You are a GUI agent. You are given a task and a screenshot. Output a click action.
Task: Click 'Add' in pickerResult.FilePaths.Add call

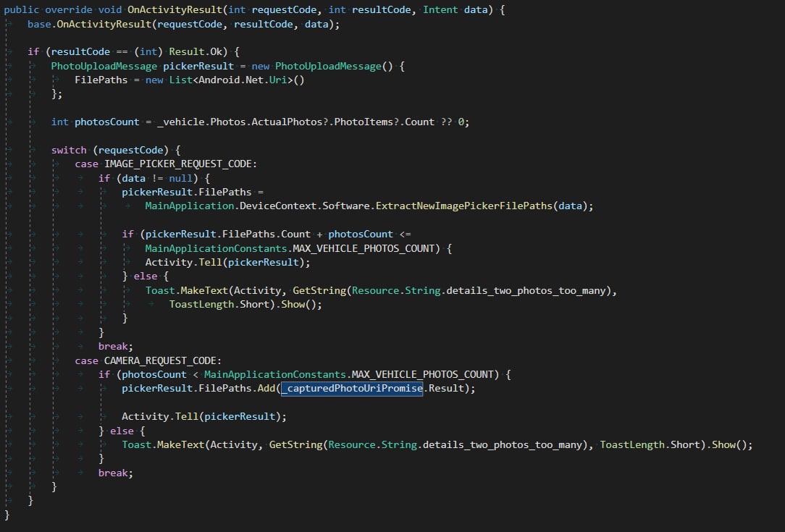point(266,389)
